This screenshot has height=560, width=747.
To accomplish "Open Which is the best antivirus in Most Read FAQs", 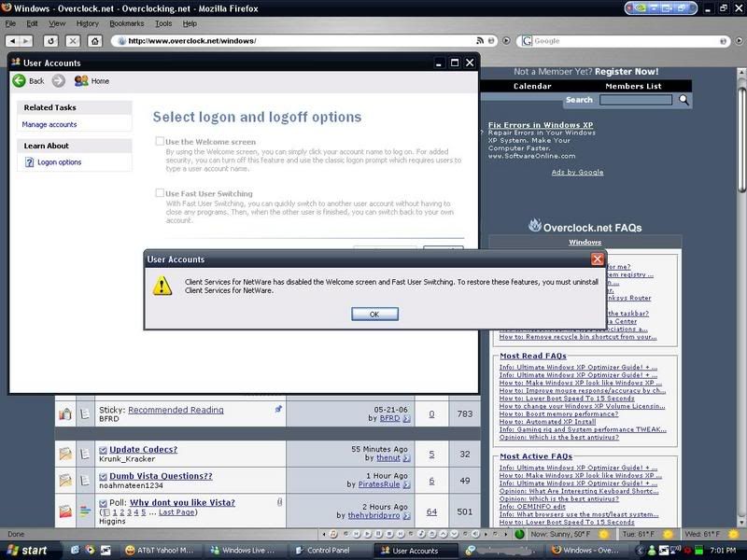I will (x=558, y=437).
